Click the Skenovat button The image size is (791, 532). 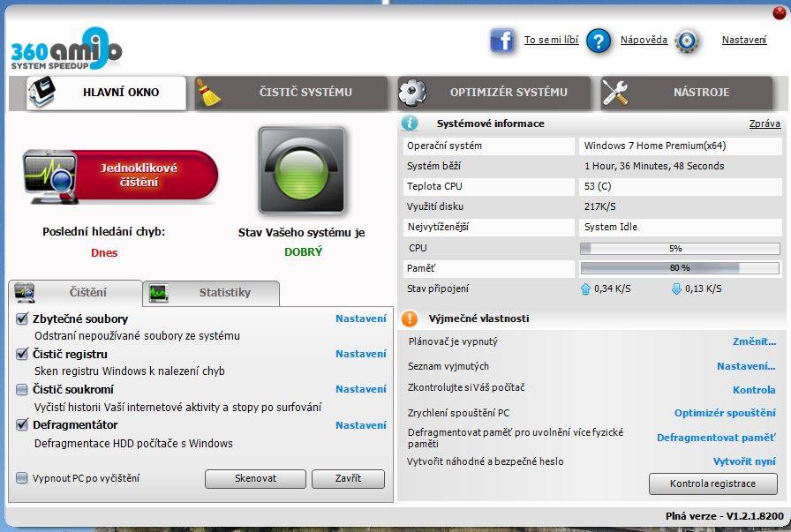tap(255, 478)
